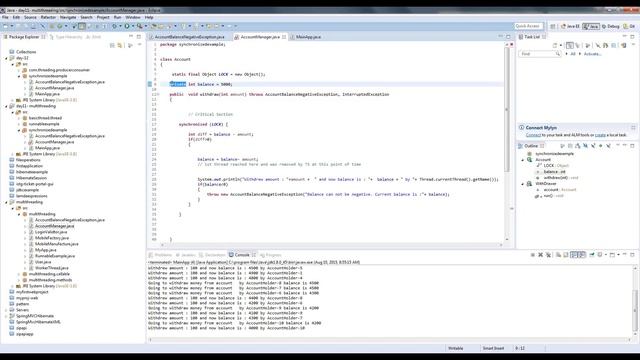Open the Debug button dropdown arrow
This screenshot has height=360, width=640.
(x=120, y=26)
